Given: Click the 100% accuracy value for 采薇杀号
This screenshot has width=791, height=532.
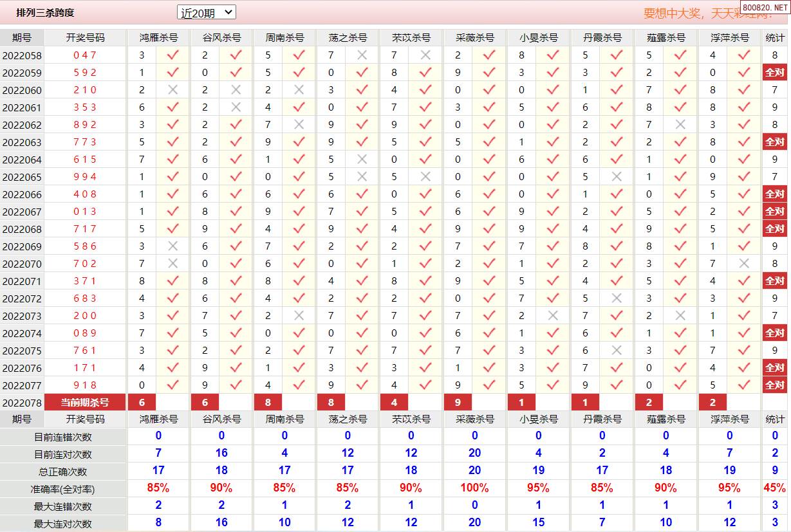Looking at the screenshot, I should pos(475,488).
